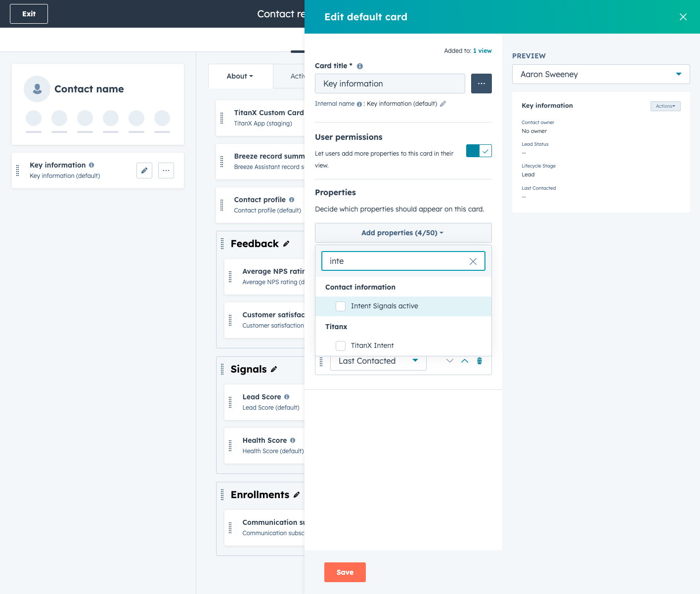Click drag handle of TitanX Custom Card

(x=222, y=118)
